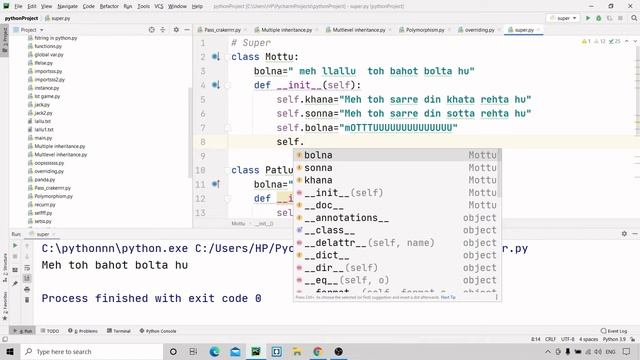640x360 pixels.
Task: Click the Next Tip link in completion popup
Action: (448, 297)
